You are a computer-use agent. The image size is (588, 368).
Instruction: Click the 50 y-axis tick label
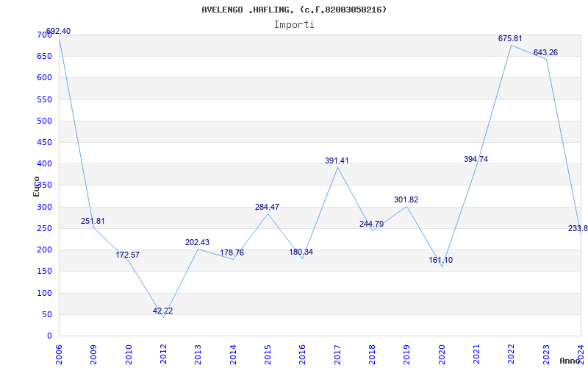coord(47,314)
